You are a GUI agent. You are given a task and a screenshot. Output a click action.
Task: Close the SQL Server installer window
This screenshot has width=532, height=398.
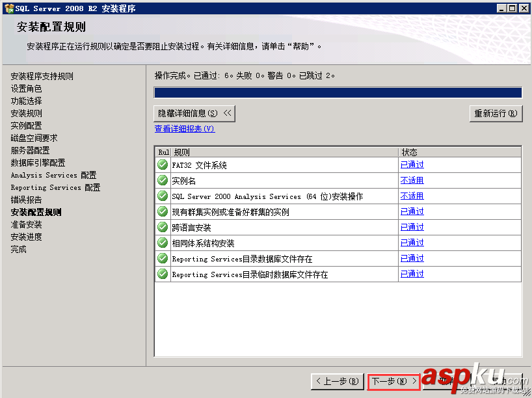pos(524,8)
